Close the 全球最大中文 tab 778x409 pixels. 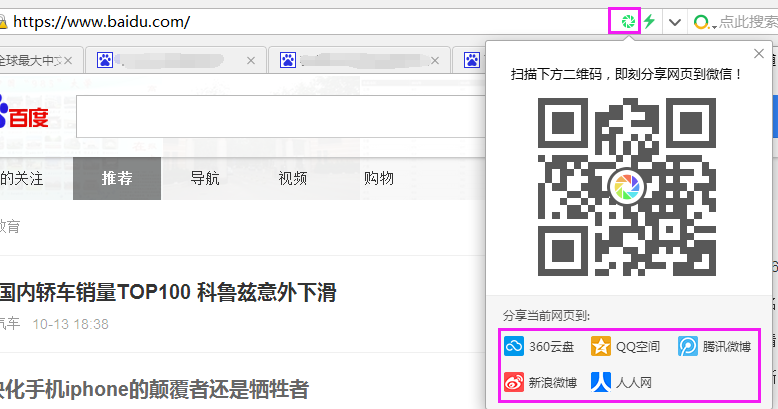[x=68, y=61]
